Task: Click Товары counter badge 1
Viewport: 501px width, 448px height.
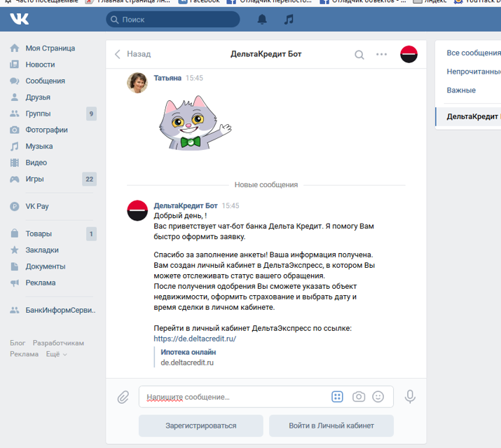Action: point(91,233)
